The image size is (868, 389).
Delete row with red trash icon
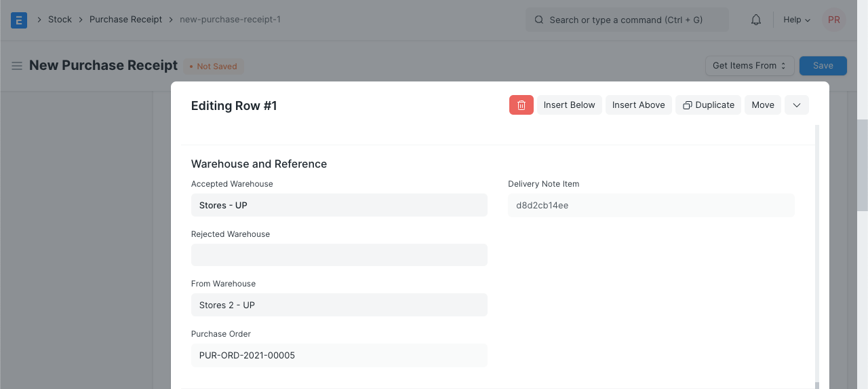(521, 105)
